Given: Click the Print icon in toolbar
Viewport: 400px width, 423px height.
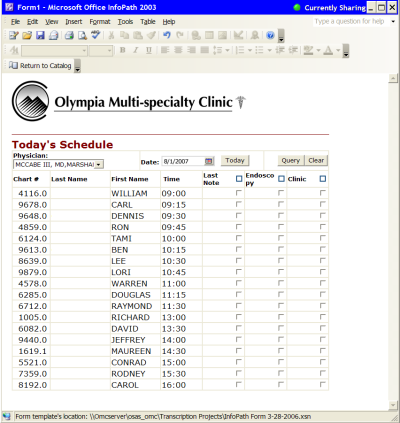Looking at the screenshot, I should pos(69,35).
